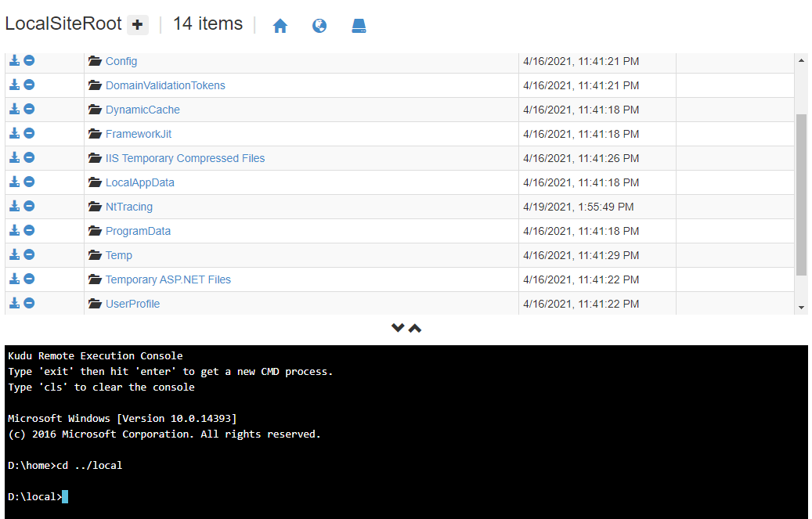
Task: Delete the Temp folder
Action: click(x=29, y=254)
